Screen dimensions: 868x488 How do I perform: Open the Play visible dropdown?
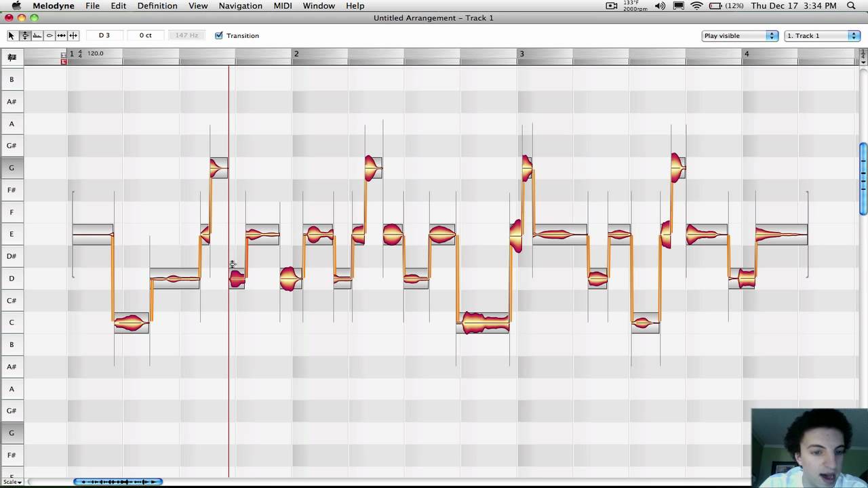click(x=740, y=35)
